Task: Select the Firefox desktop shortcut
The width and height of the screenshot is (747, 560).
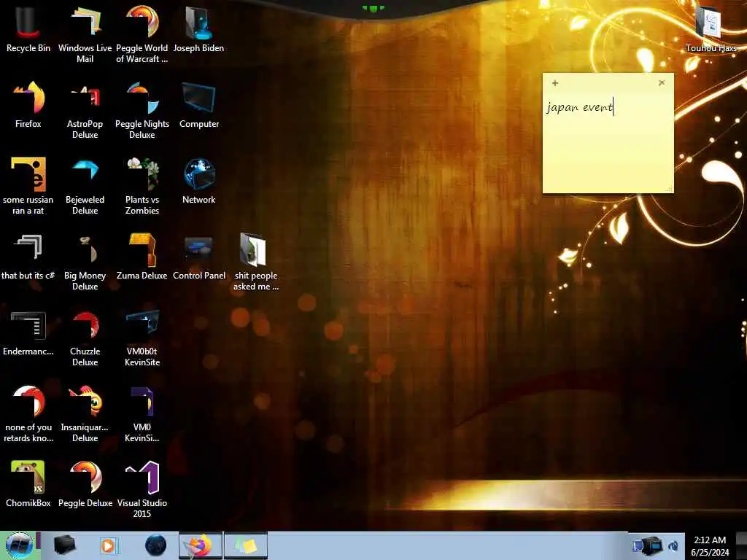Action: 28,106
